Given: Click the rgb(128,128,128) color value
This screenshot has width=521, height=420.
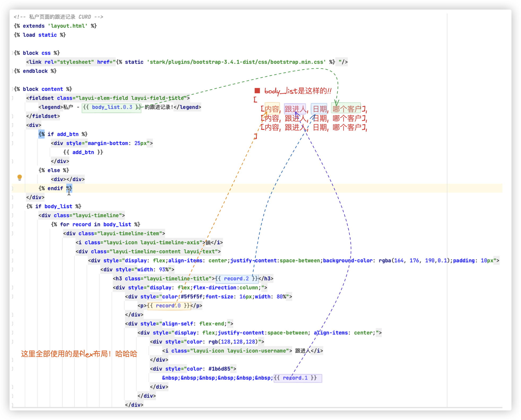Looking at the screenshot, I should (x=233, y=342).
